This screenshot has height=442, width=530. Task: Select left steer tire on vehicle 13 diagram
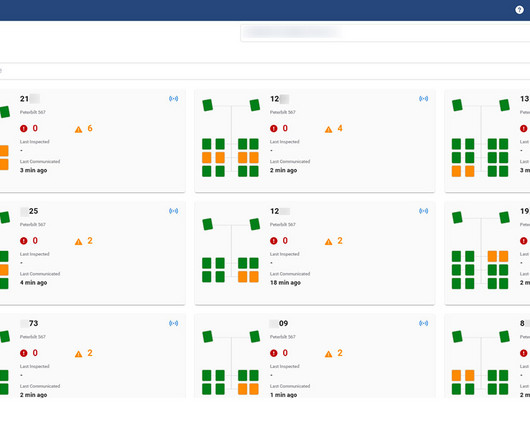pyautogui.click(x=457, y=105)
